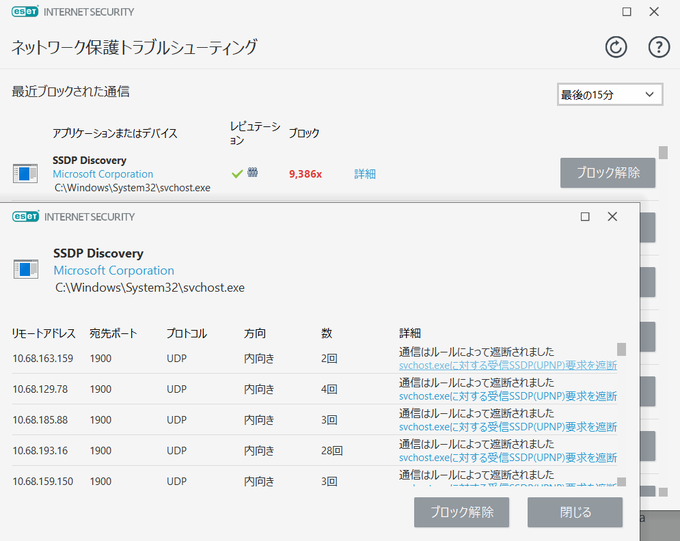Viewport: 680px width, 541px height.
Task: Click ブロック解除 button in details dialog
Action: click(x=461, y=512)
